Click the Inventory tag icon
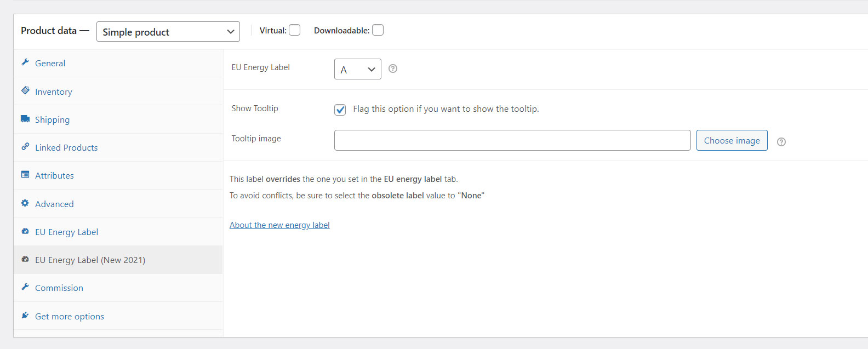The width and height of the screenshot is (868, 349). pos(25,90)
